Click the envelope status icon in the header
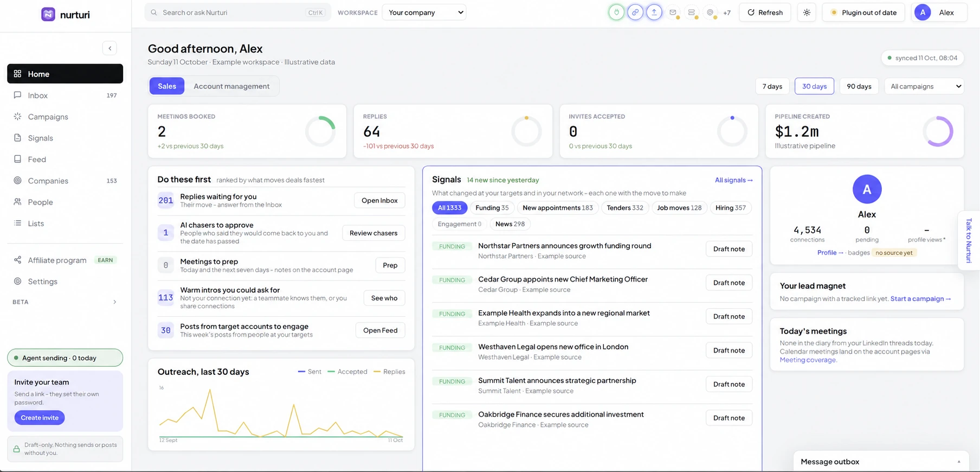This screenshot has height=472, width=980. pos(673,12)
